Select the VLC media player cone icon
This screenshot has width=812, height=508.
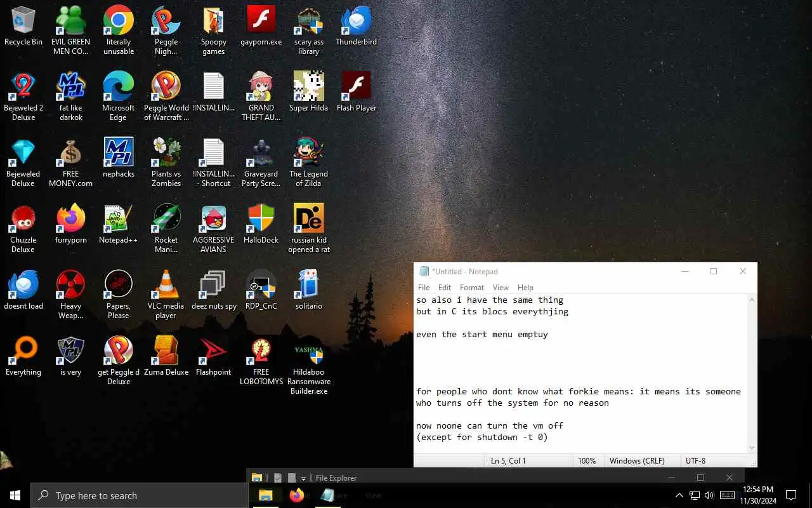166,295
